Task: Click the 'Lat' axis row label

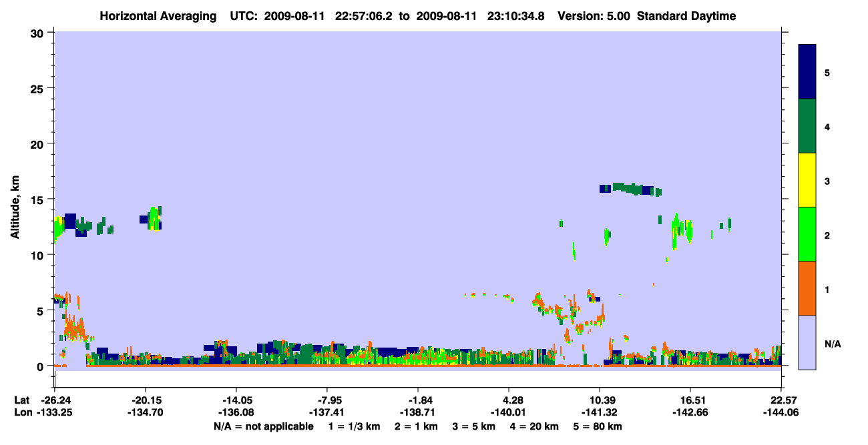Action: click(21, 400)
